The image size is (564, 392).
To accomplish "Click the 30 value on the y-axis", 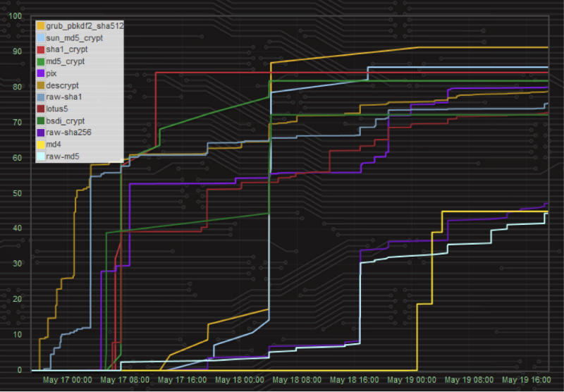I will [17, 264].
